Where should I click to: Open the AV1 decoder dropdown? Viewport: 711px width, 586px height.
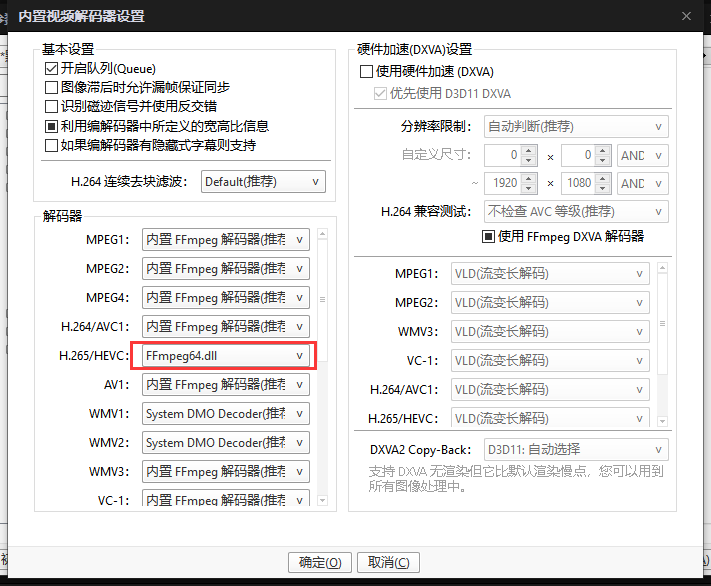226,385
